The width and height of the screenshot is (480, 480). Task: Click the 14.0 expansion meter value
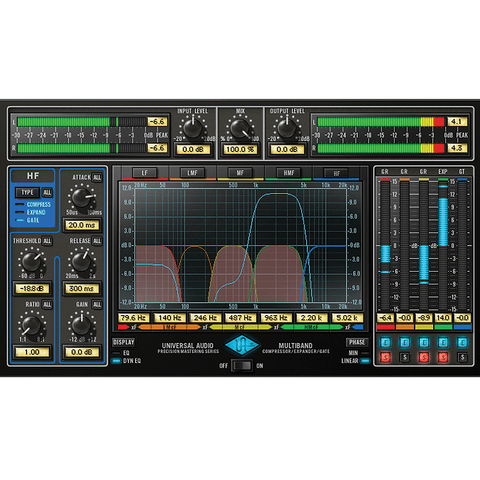pos(443,318)
